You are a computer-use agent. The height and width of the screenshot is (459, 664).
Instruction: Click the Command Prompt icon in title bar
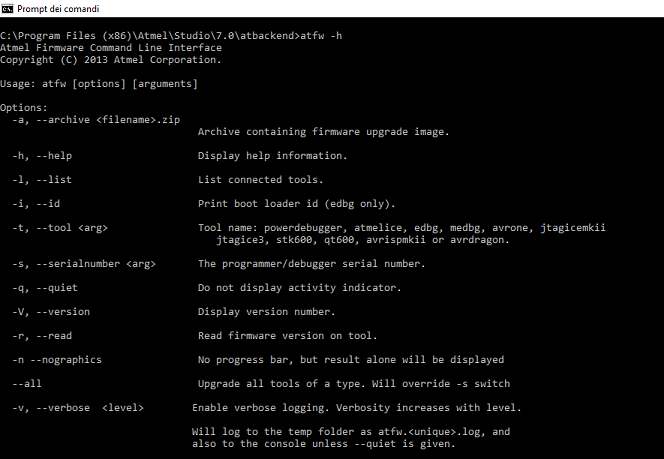[8, 8]
